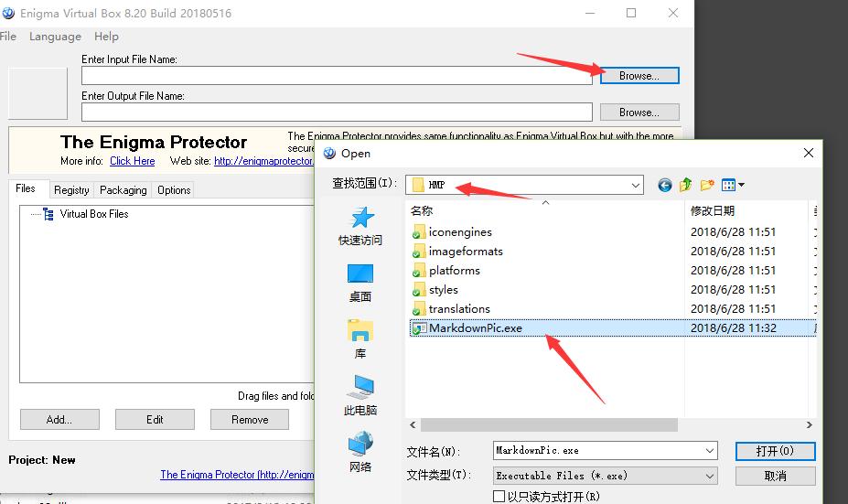Select Desktop (桌面) sidebar icon
Viewport: 848px width, 504px height.
click(360, 273)
